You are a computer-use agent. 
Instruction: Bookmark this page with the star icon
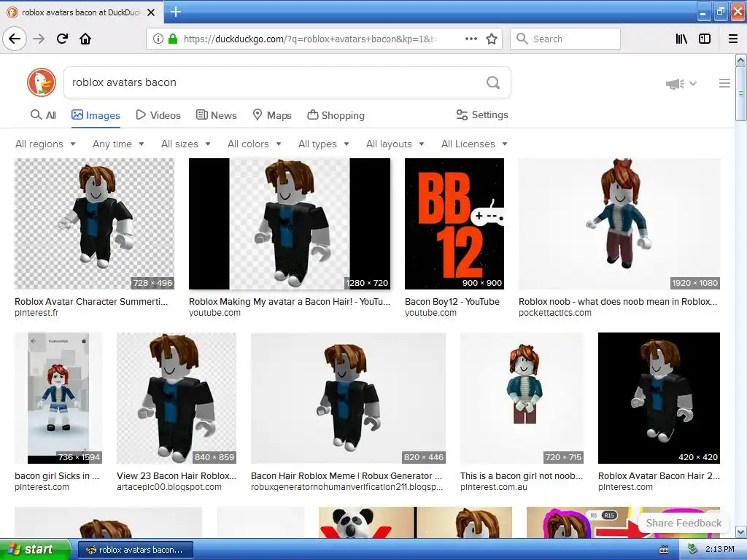(492, 39)
